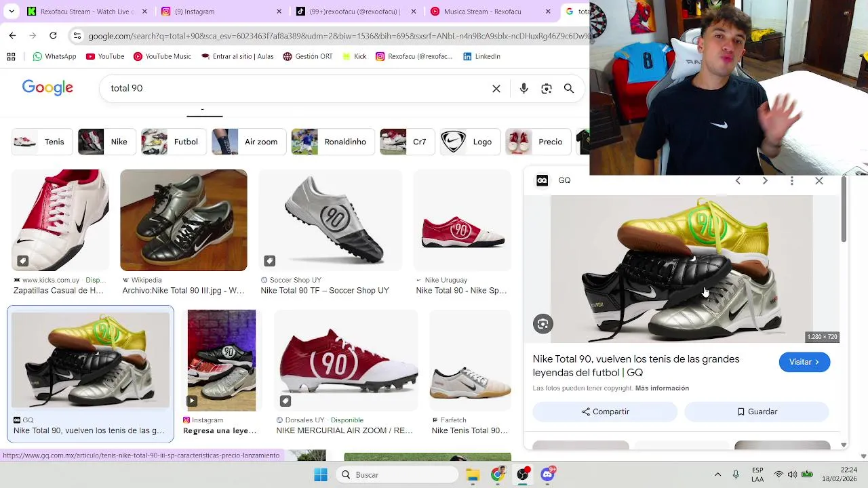Image resolution: width=868 pixels, height=488 pixels.
Task: Filter images by Air zoom chip
Action: pos(248,142)
